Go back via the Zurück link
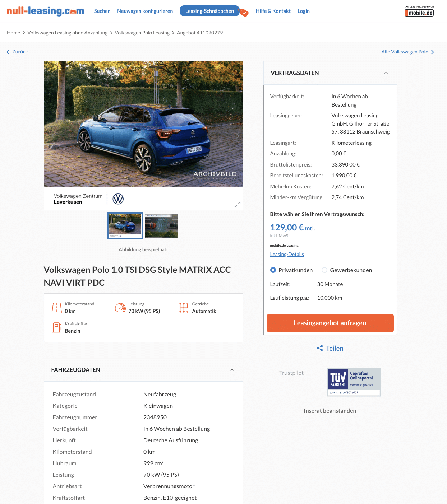Image resolution: width=447 pixels, height=504 pixels. pyautogui.click(x=20, y=52)
